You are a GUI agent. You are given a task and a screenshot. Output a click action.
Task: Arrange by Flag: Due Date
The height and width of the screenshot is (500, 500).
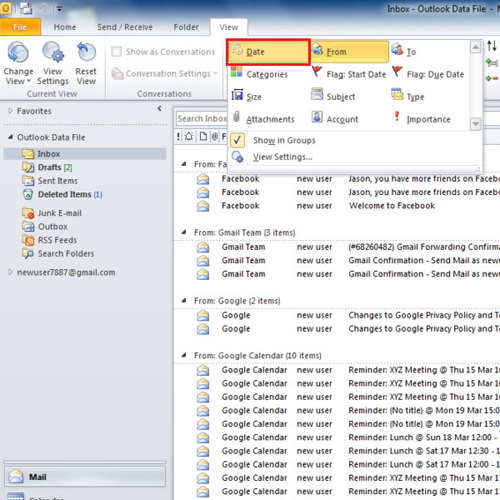(x=429, y=74)
